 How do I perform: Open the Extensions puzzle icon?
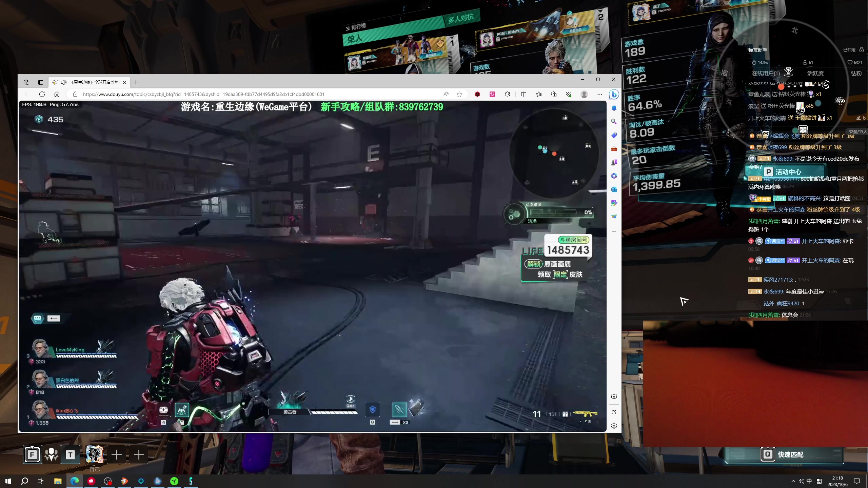point(507,94)
